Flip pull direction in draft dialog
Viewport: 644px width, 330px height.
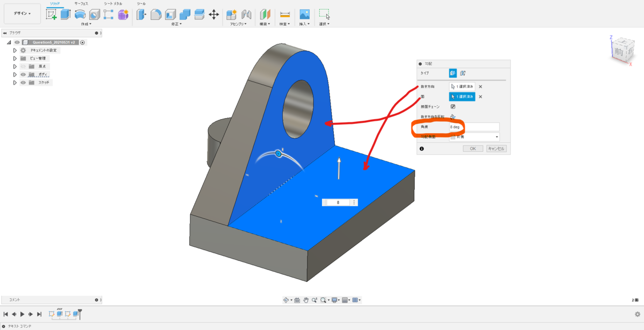[453, 116]
